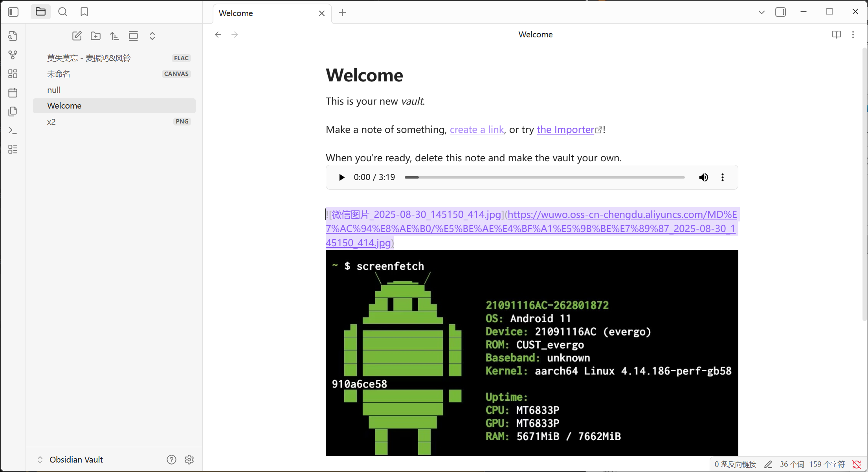Open the file explorer sort order menu

click(114, 36)
